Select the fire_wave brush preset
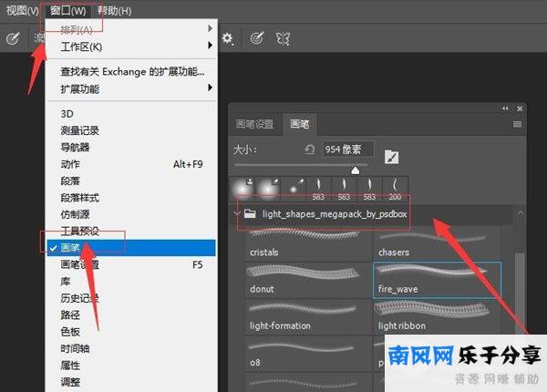This screenshot has height=392, width=547. coord(438,276)
